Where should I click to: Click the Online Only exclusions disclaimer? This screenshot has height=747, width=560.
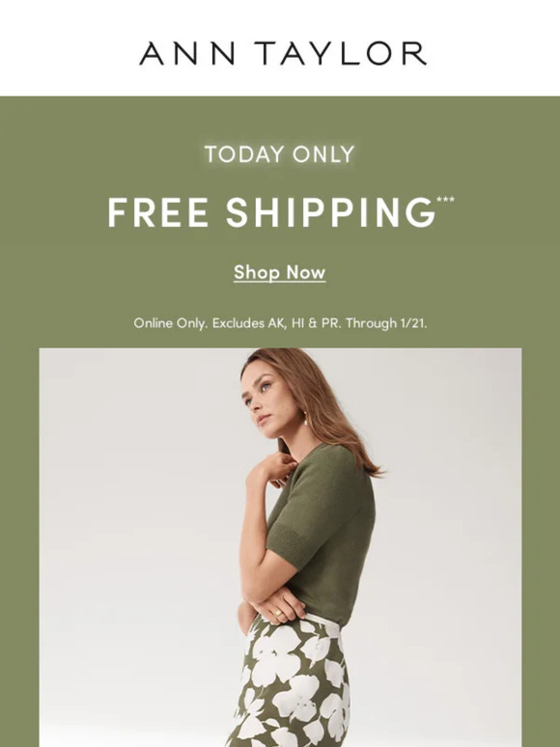[x=280, y=323]
